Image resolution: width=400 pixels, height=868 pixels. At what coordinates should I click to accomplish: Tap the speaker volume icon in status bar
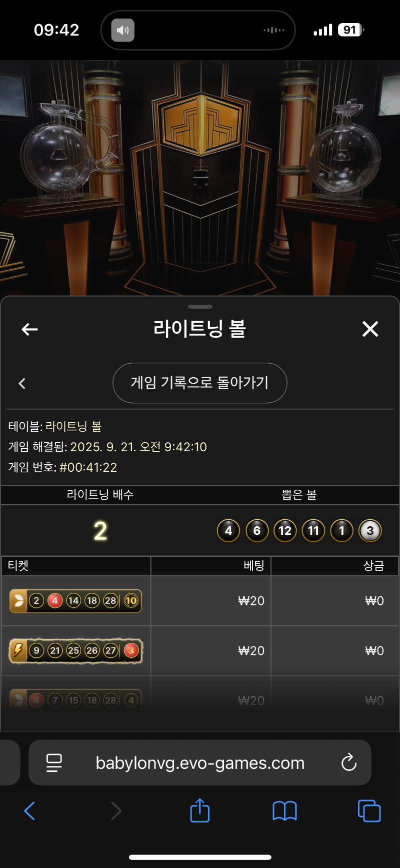tap(122, 30)
